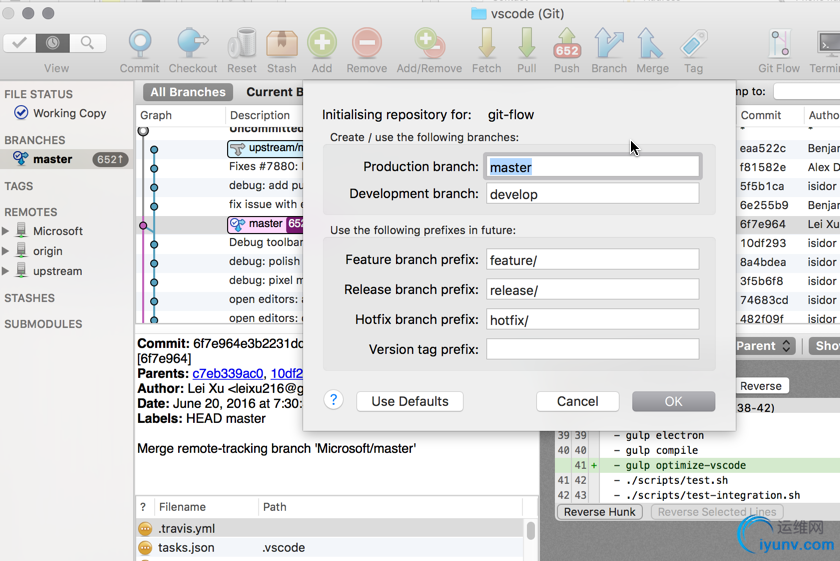Select the Current Branch filter tab
The width and height of the screenshot is (840, 561).
click(274, 92)
